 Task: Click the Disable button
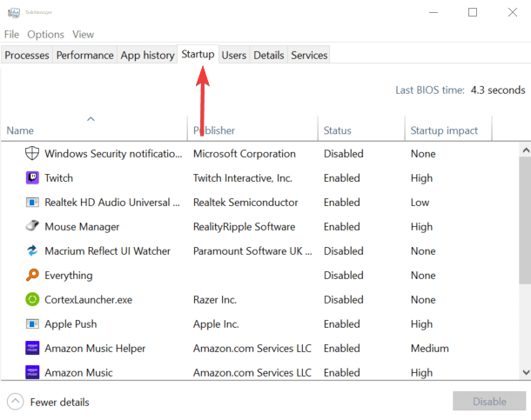click(x=489, y=402)
